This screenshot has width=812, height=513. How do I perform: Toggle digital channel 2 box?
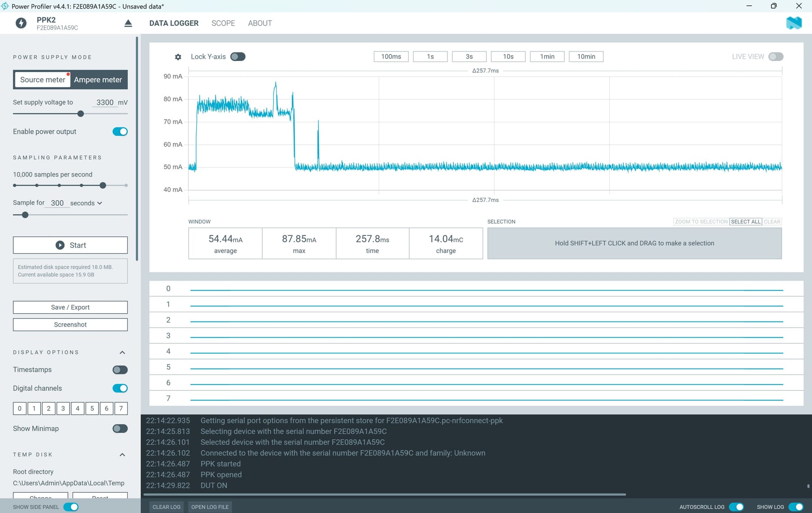point(49,408)
